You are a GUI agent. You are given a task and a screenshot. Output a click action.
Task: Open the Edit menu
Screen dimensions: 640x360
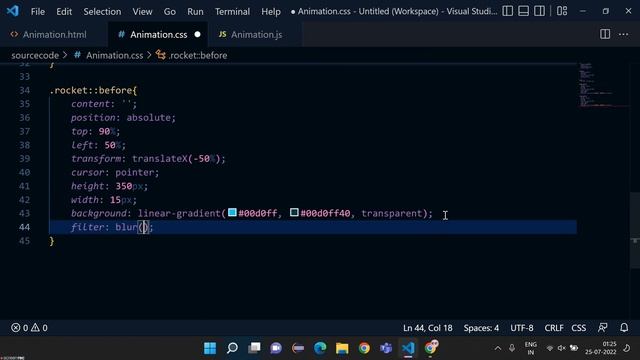tap(64, 11)
